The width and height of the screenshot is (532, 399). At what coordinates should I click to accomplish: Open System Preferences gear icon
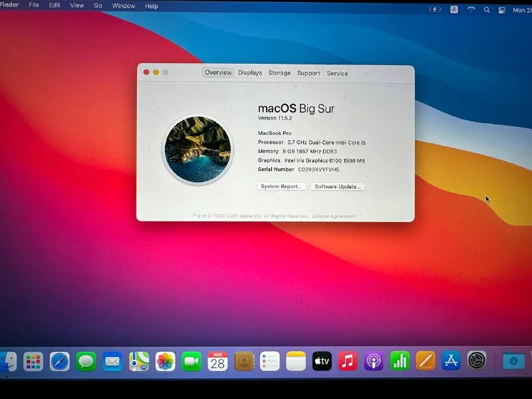(x=477, y=360)
